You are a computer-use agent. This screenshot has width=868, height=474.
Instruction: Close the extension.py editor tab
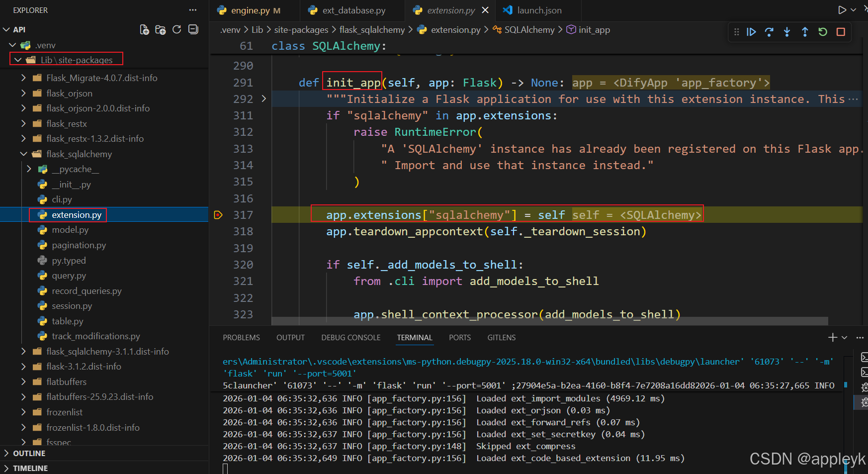tap(485, 10)
